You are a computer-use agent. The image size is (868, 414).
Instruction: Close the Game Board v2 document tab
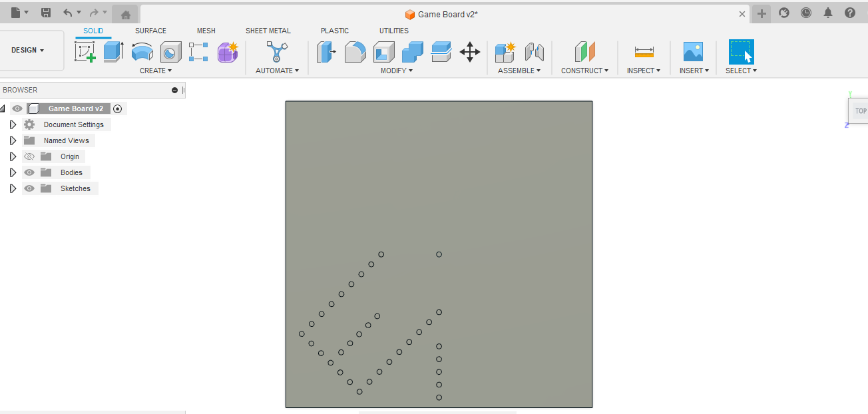coord(742,14)
